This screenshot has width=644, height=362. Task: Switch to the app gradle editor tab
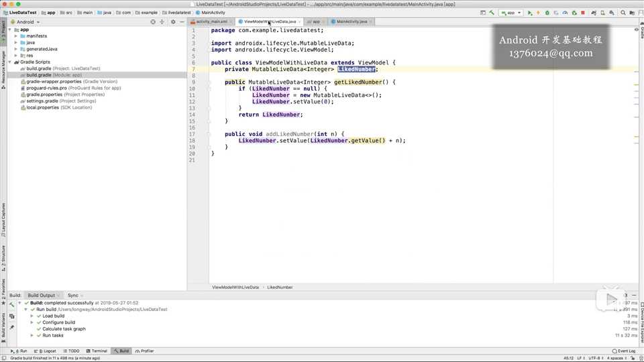316,21
